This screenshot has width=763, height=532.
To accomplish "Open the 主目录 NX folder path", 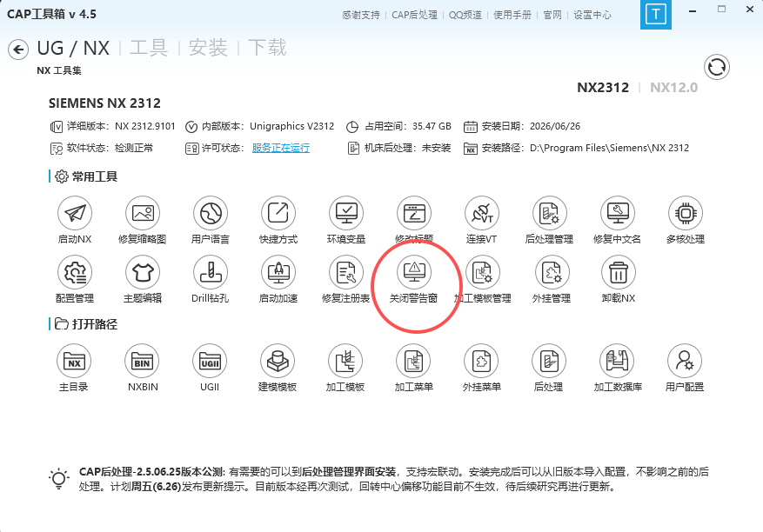I will point(74,361).
